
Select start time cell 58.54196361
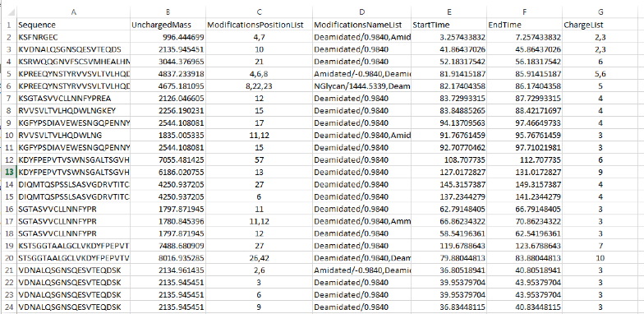click(448, 233)
